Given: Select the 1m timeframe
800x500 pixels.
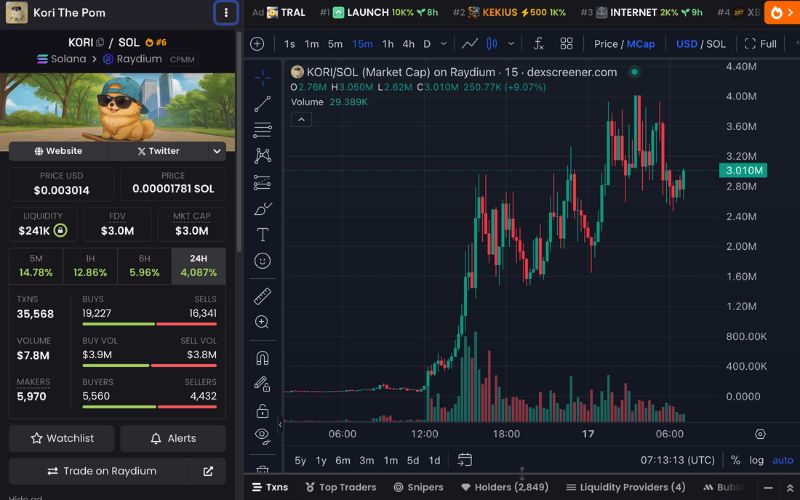Looking at the screenshot, I should [x=311, y=44].
